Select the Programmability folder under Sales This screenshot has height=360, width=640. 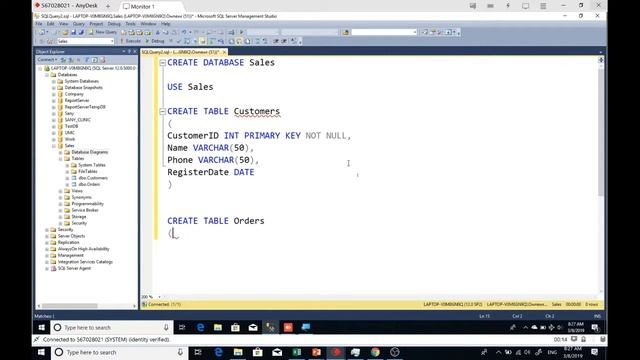point(87,204)
